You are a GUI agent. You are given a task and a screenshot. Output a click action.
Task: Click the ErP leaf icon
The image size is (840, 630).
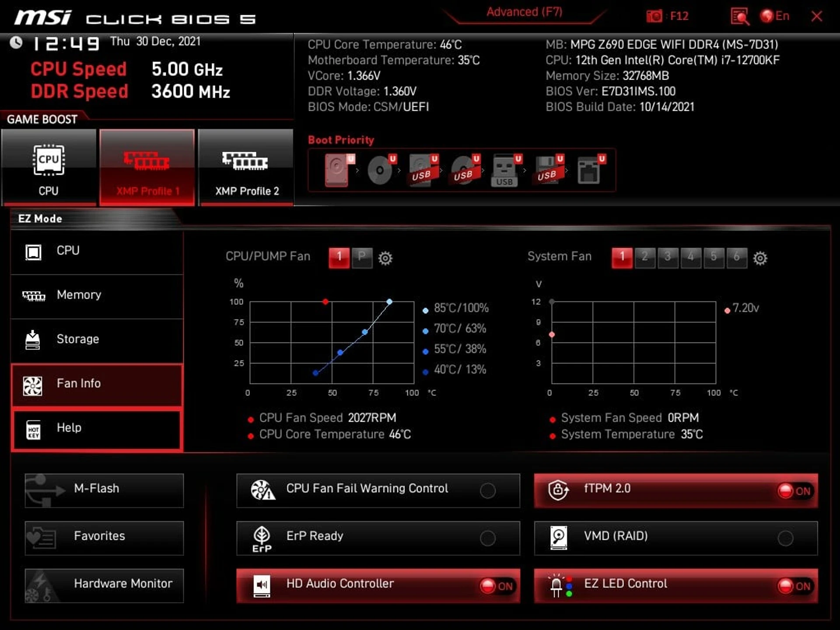click(x=262, y=539)
